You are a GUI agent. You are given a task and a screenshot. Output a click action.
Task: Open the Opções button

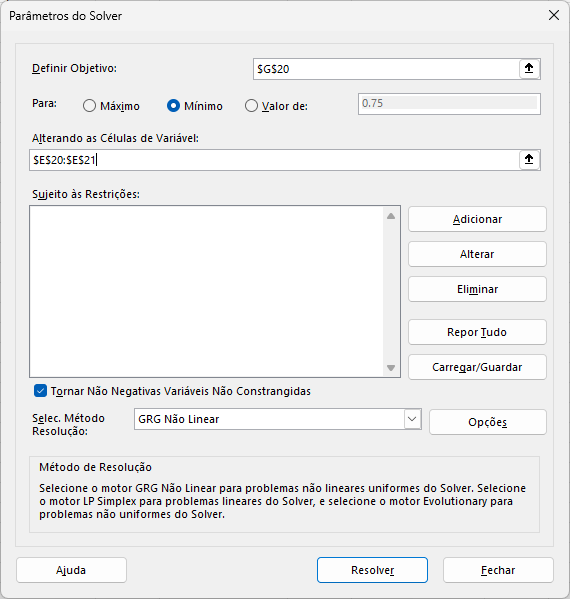(488, 422)
